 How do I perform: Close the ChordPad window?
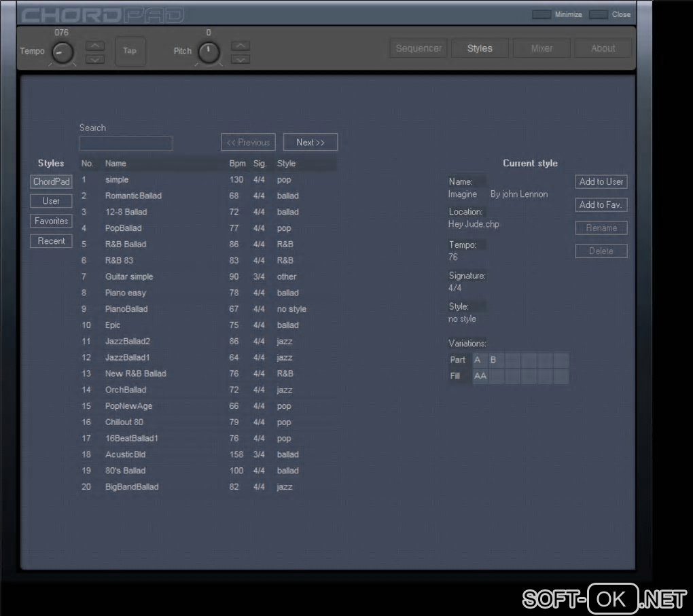(x=599, y=14)
